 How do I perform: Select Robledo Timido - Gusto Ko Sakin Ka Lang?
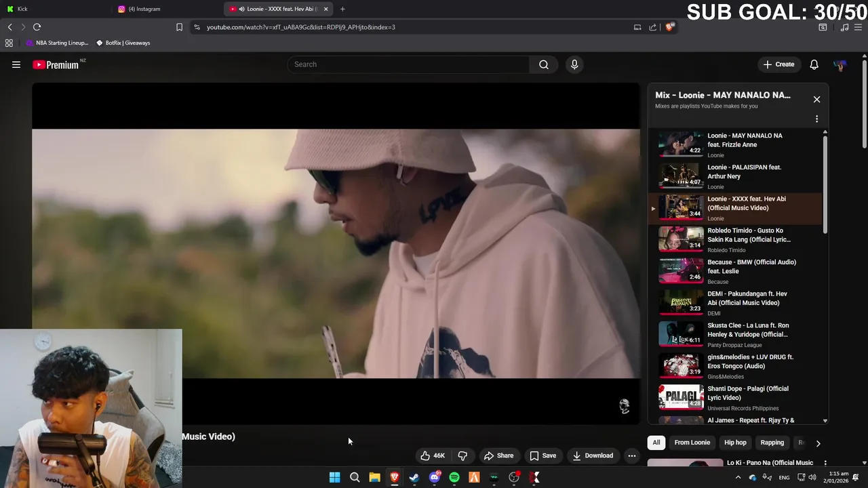pos(735,239)
